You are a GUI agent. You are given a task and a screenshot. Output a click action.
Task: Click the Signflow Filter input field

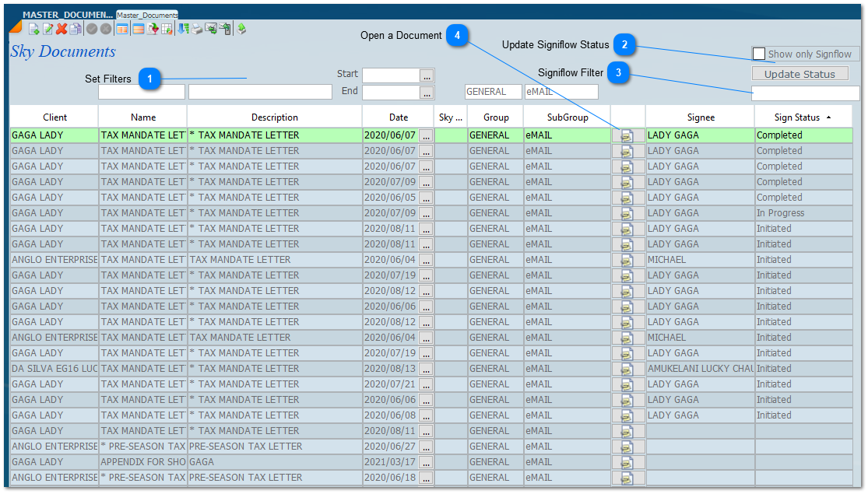click(805, 93)
